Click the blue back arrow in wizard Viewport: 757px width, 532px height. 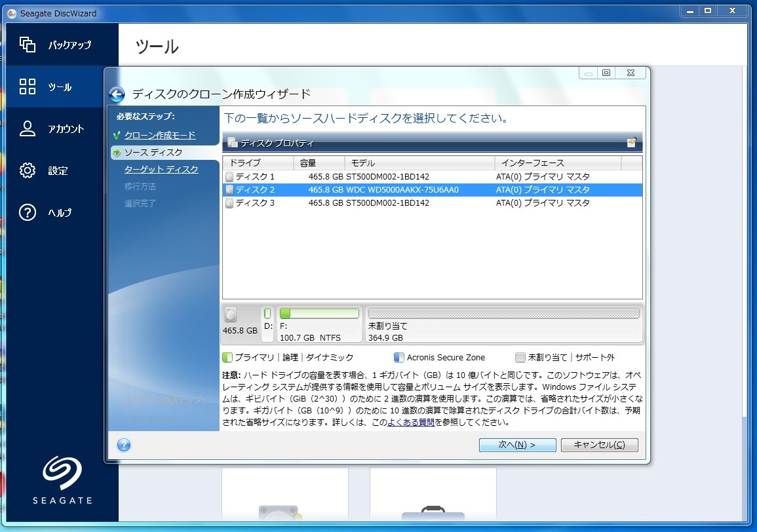117,94
